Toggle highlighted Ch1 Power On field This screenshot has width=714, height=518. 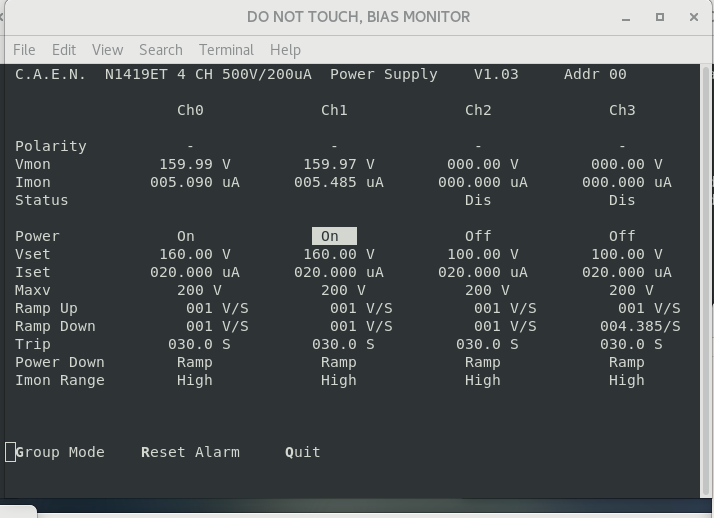334,236
